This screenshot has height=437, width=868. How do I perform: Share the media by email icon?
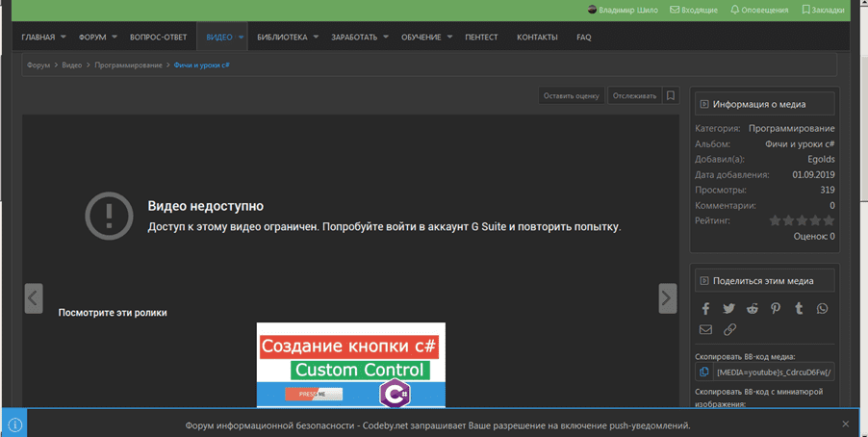[705, 329]
